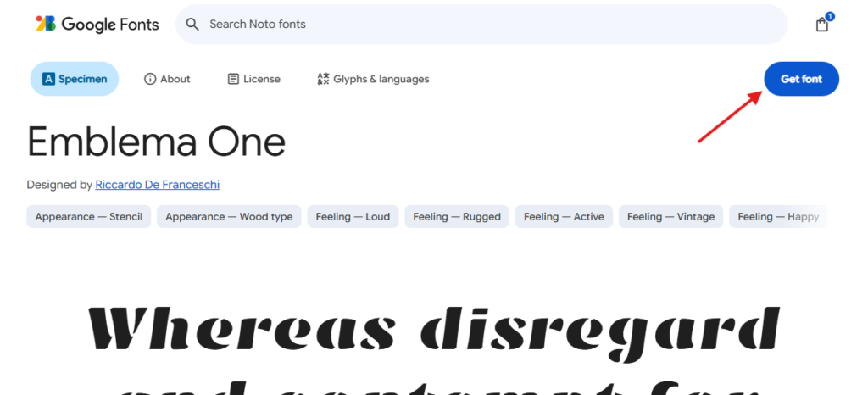The image size is (868, 395).
Task: Switch to the Specimen tab
Action: (x=75, y=79)
